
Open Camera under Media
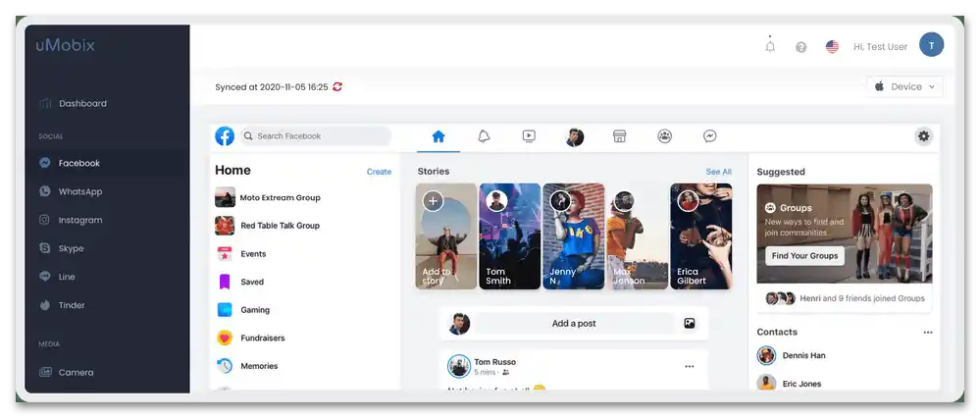(x=76, y=373)
